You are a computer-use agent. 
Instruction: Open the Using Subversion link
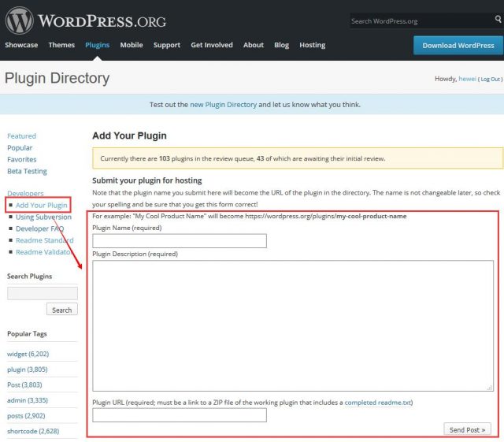click(x=44, y=217)
